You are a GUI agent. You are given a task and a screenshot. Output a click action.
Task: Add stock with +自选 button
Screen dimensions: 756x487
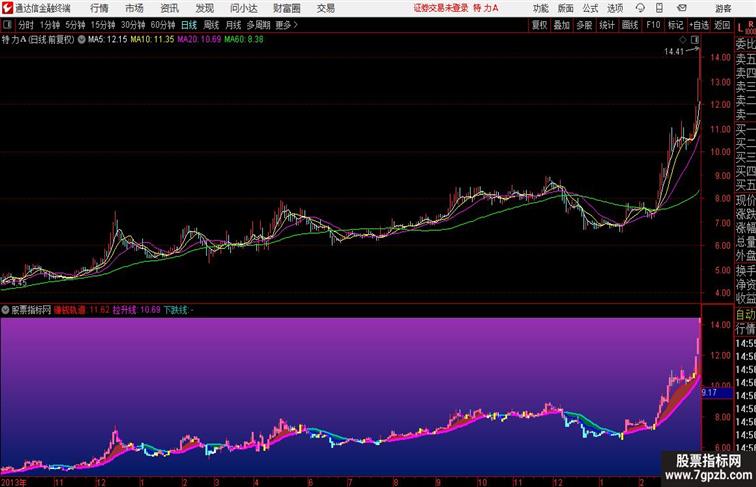(x=699, y=25)
